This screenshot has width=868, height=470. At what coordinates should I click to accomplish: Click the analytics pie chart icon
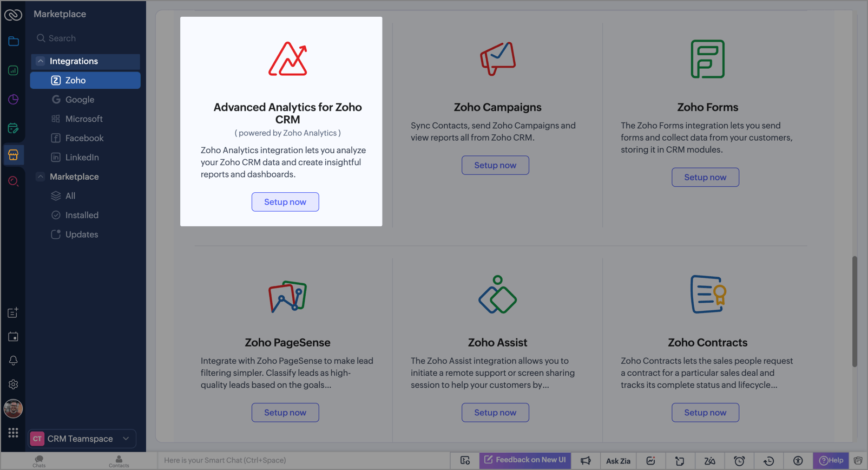point(14,100)
